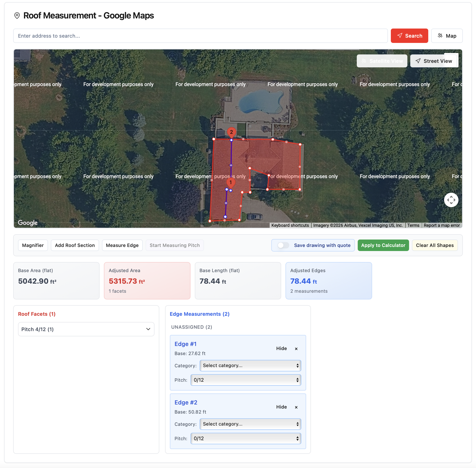Click map marker number 1

231,183
